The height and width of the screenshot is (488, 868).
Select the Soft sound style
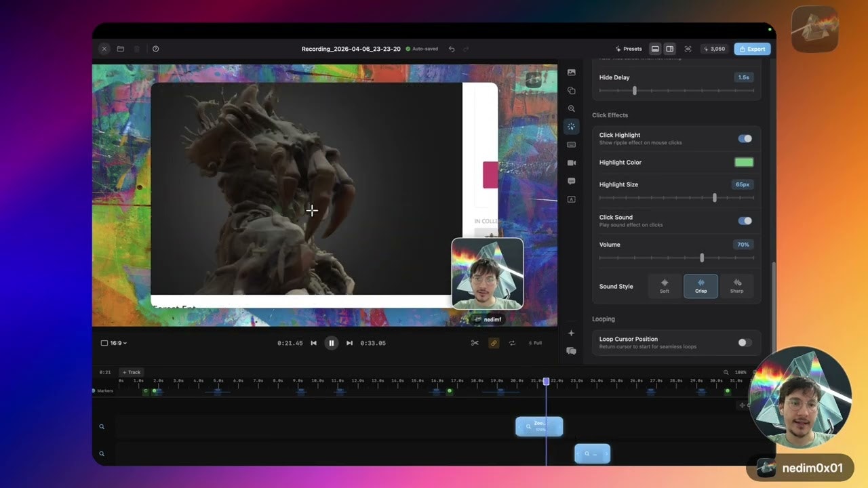point(665,286)
